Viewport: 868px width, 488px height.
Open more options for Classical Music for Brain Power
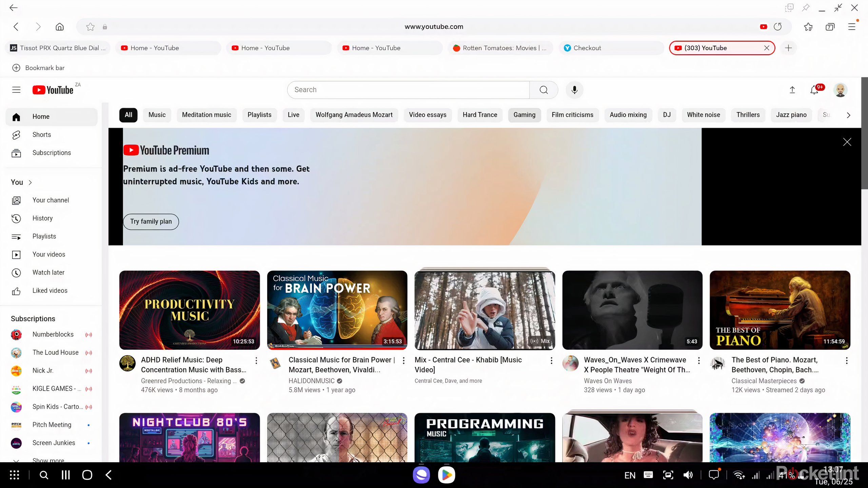403,361
